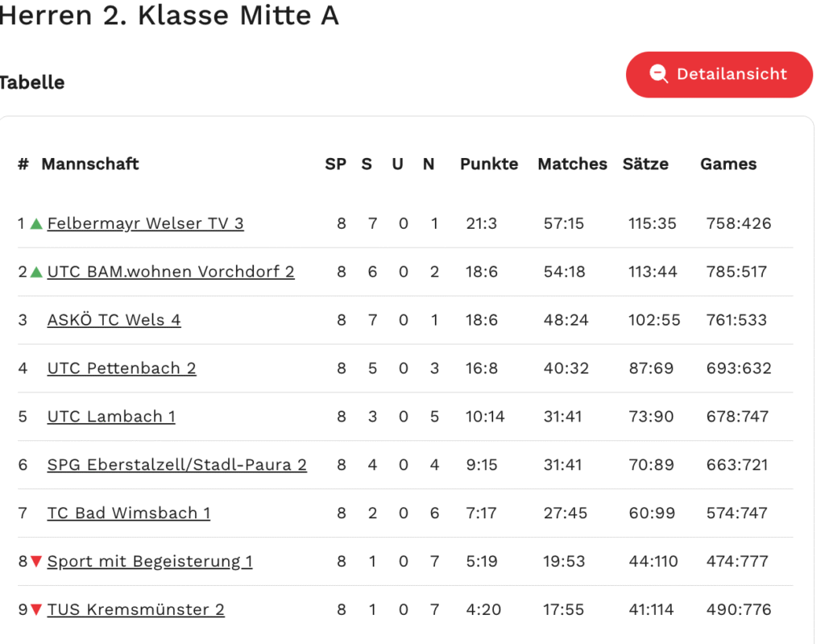Click the TUS Kremsmünster 2 link

(135, 609)
